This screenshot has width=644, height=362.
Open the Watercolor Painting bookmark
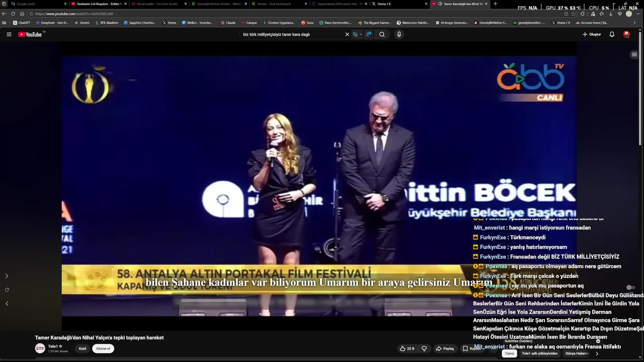pyautogui.click(x=413, y=23)
